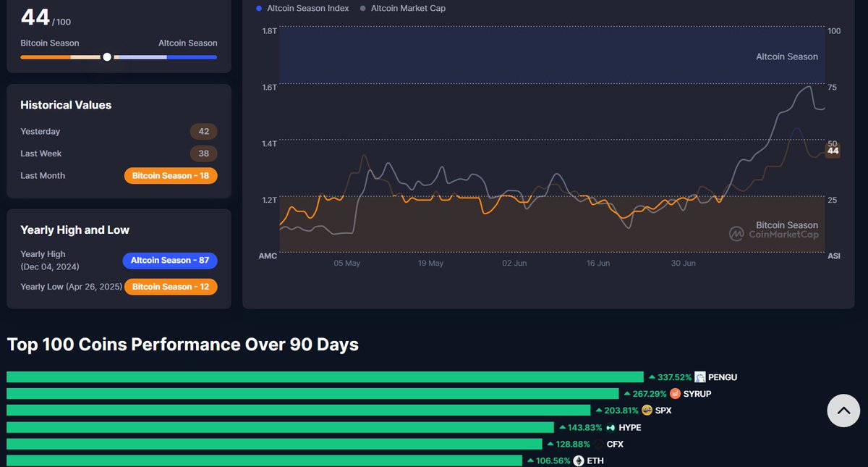Open the SYRUP coin name link
The height and width of the screenshot is (467, 868).
click(x=697, y=394)
